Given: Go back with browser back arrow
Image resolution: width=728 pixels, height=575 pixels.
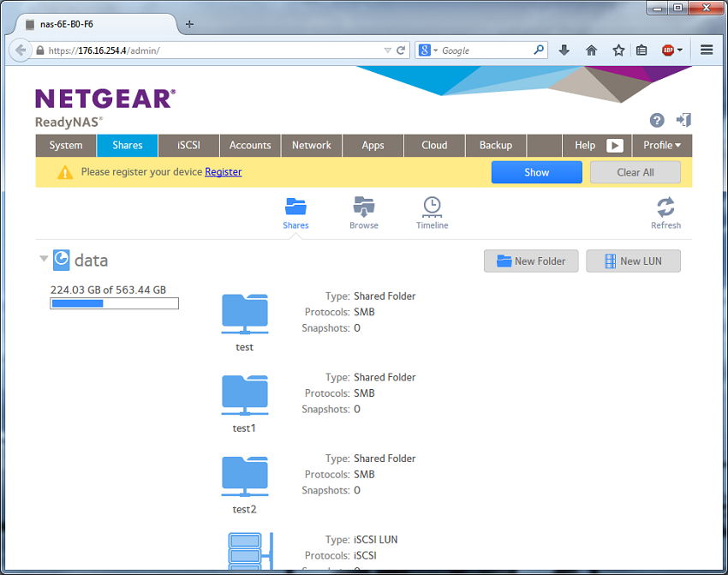Looking at the screenshot, I should (21, 51).
